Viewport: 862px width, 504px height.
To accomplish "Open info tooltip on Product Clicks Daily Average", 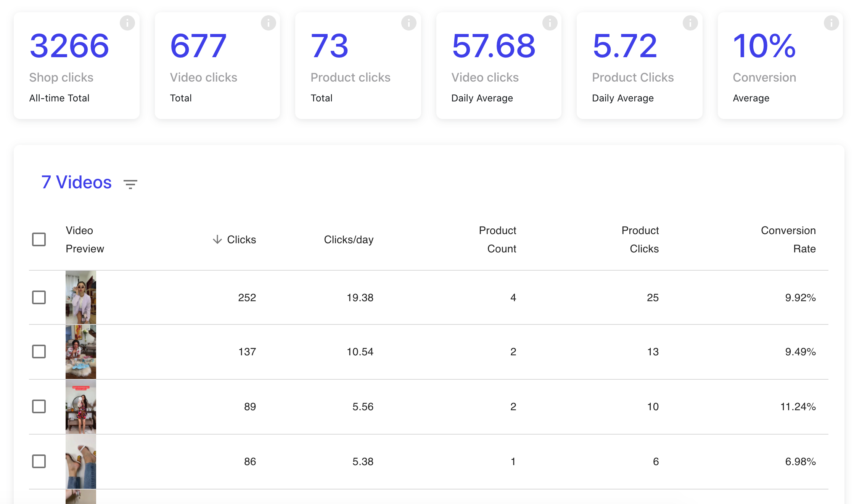I will pos(690,22).
